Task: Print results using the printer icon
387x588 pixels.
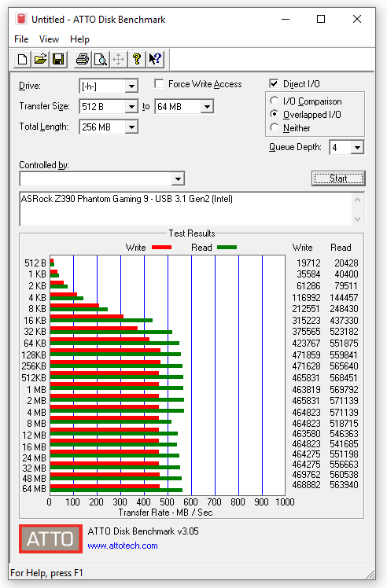Action: pyautogui.click(x=83, y=59)
